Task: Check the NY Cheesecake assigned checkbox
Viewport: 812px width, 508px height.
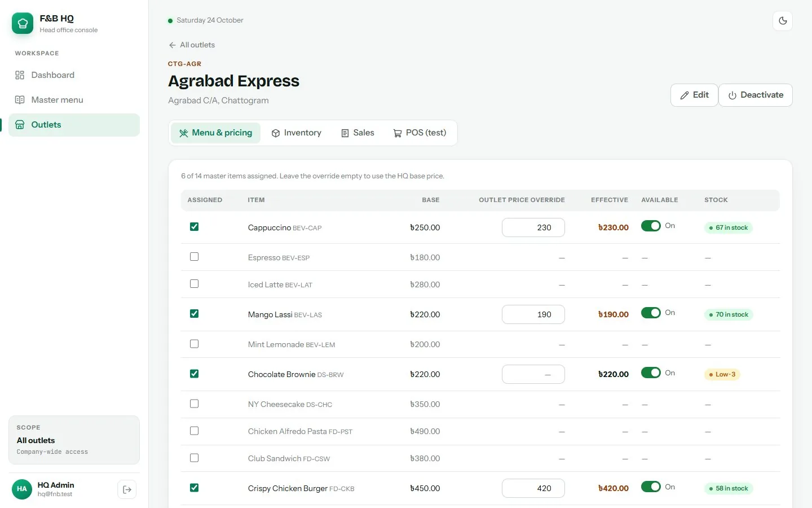Action: [x=194, y=404]
